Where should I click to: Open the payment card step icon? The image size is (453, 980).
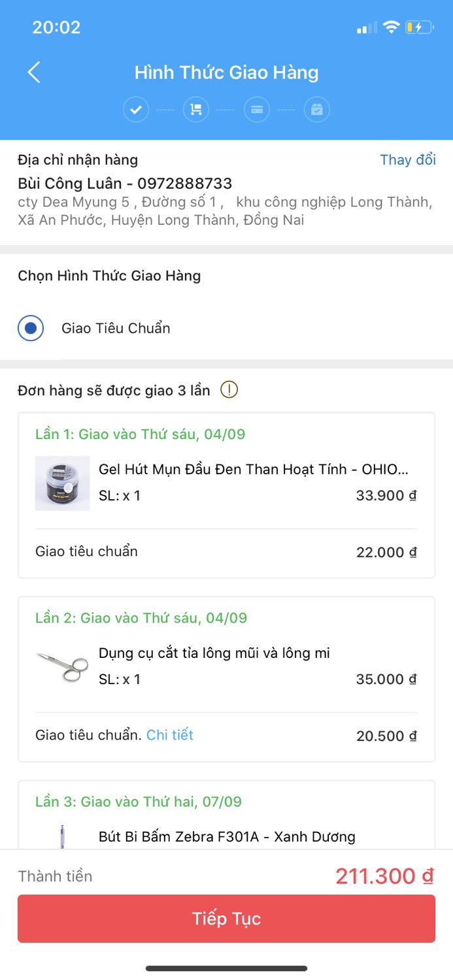[x=256, y=109]
